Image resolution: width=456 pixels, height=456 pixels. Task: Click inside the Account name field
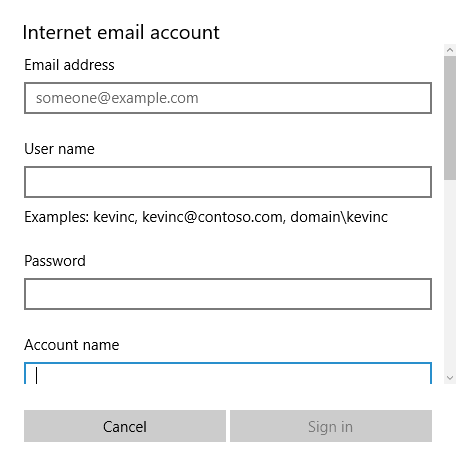228,373
